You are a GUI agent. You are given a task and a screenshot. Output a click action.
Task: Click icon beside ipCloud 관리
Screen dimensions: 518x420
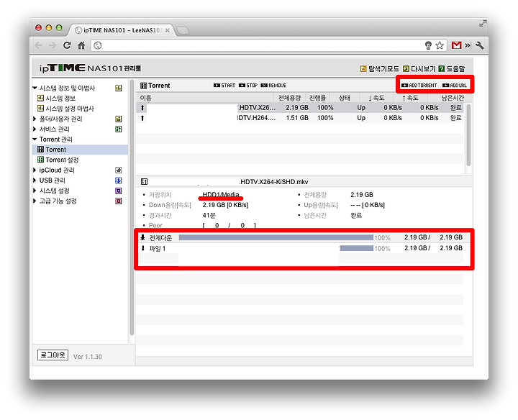118,170
